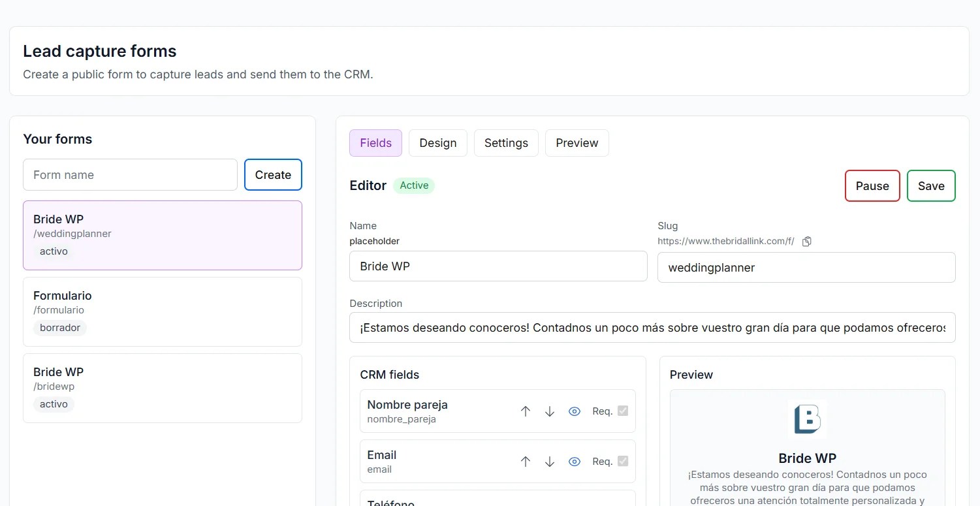Click the Create form button
The height and width of the screenshot is (506, 980).
pyautogui.click(x=273, y=175)
